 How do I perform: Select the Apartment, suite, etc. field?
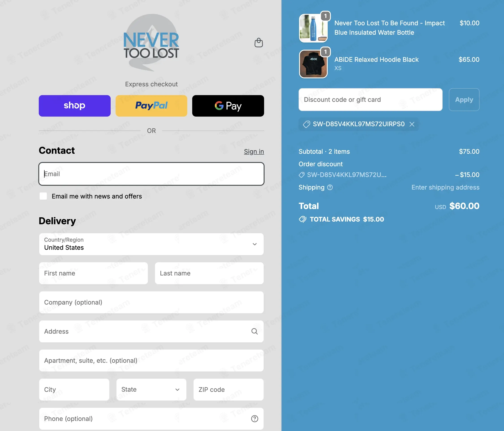pos(151,360)
